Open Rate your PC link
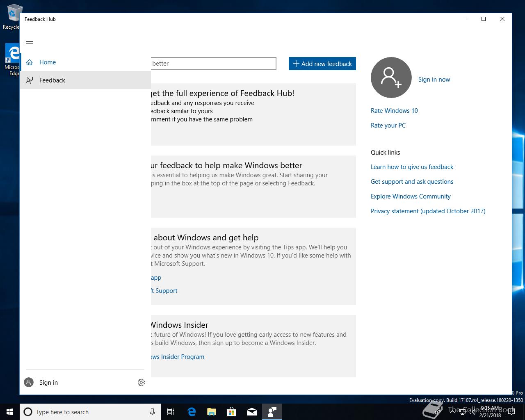525x420 pixels. pyautogui.click(x=388, y=126)
